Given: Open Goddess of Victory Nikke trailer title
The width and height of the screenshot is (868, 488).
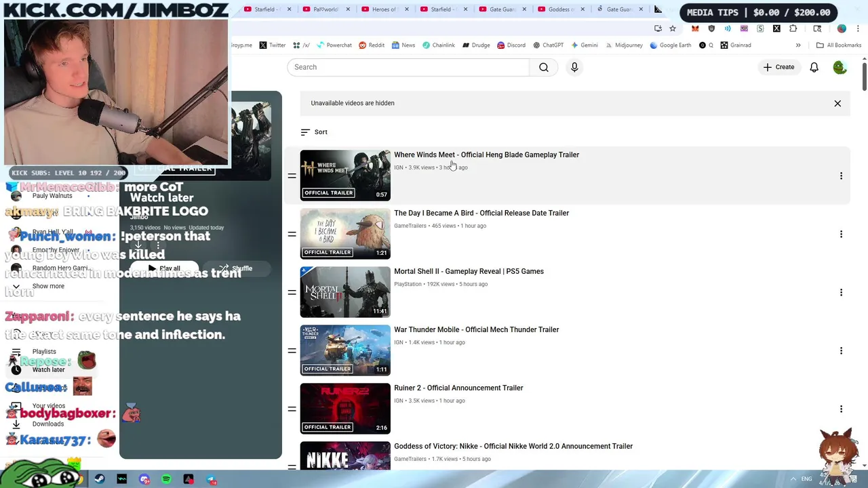Looking at the screenshot, I should pyautogui.click(x=513, y=447).
